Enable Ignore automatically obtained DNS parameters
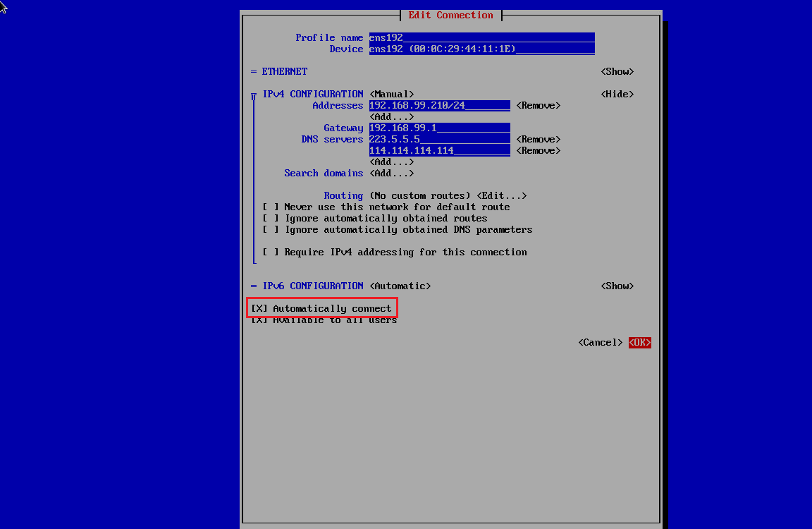The width and height of the screenshot is (812, 529). 271,229
